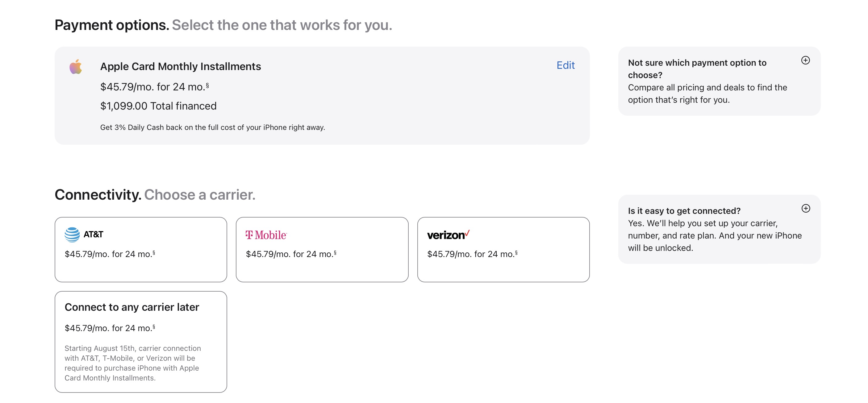The width and height of the screenshot is (868, 403).
Task: Click the footnote symbol in the Verizon price
Action: coord(516,252)
